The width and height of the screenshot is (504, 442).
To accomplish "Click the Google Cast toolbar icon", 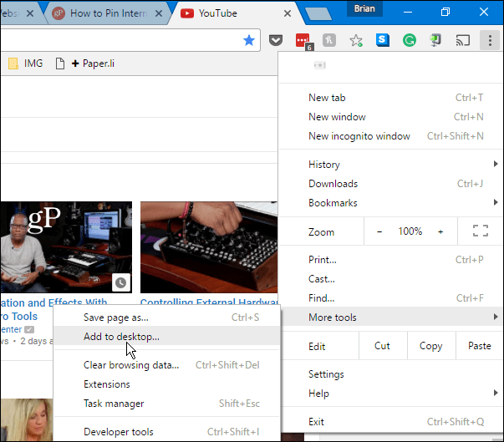I will point(463,40).
